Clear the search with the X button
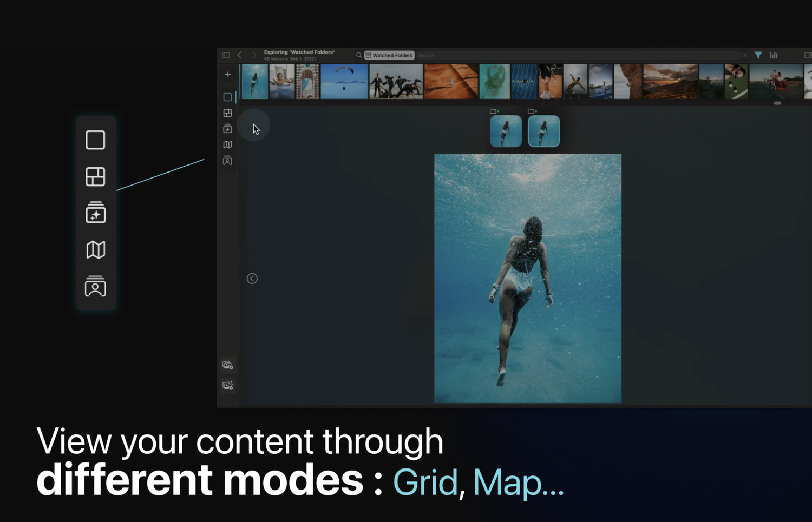Image resolution: width=812 pixels, height=522 pixels. click(x=745, y=55)
